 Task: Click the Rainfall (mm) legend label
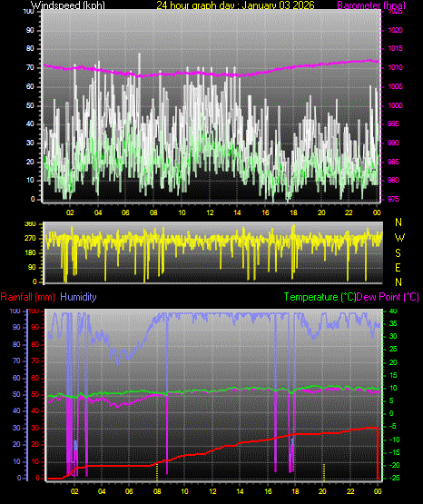27,297
